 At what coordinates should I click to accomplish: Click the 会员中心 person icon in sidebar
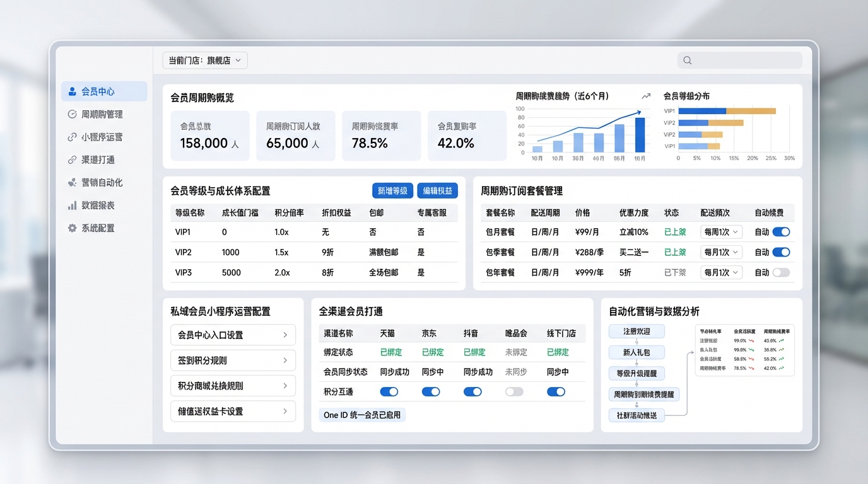72,91
